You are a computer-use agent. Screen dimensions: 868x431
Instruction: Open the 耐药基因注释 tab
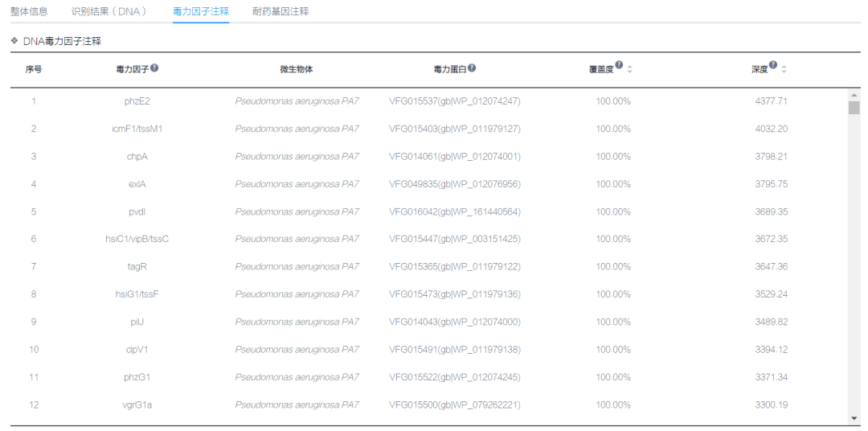pos(280,11)
